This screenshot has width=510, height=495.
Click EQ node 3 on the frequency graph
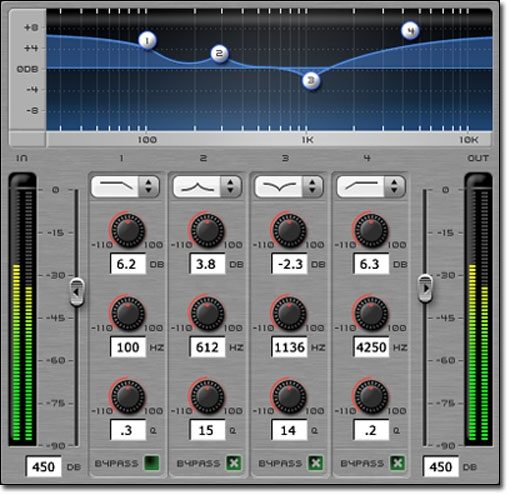(311, 80)
